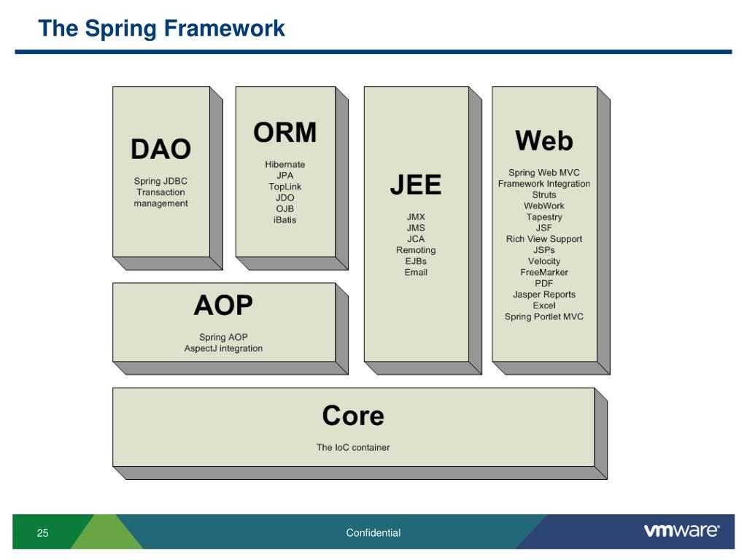Click "Excel" in the Web list
Image resolution: width=747 pixels, height=560 pixels.
click(x=544, y=306)
